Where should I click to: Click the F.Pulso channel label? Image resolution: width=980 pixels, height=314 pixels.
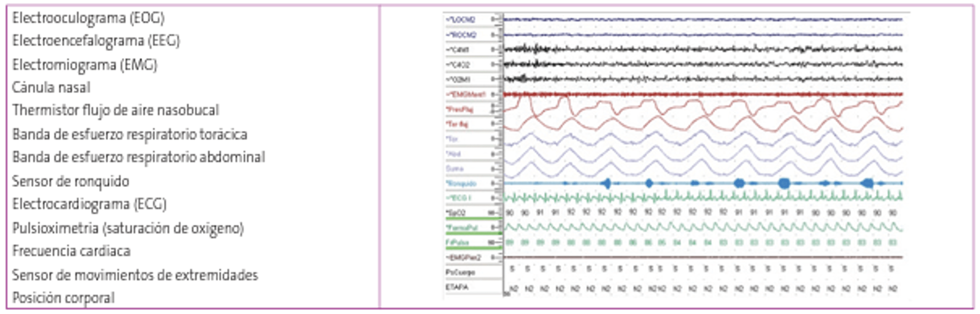(457, 243)
